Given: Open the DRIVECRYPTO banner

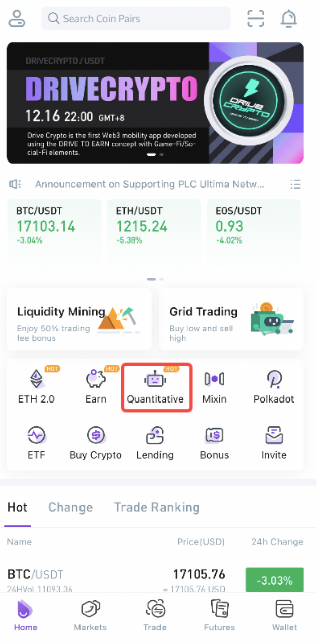Looking at the screenshot, I should [x=155, y=103].
